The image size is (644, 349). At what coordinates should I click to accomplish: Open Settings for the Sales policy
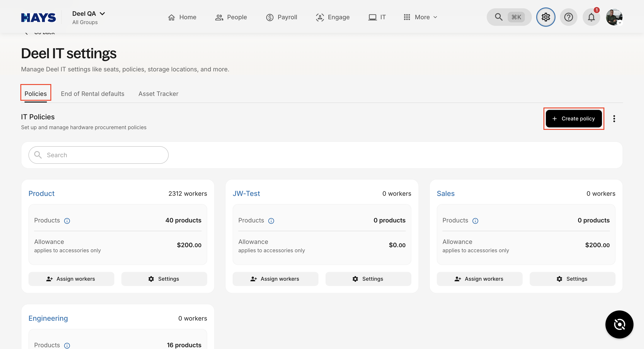[572, 279]
